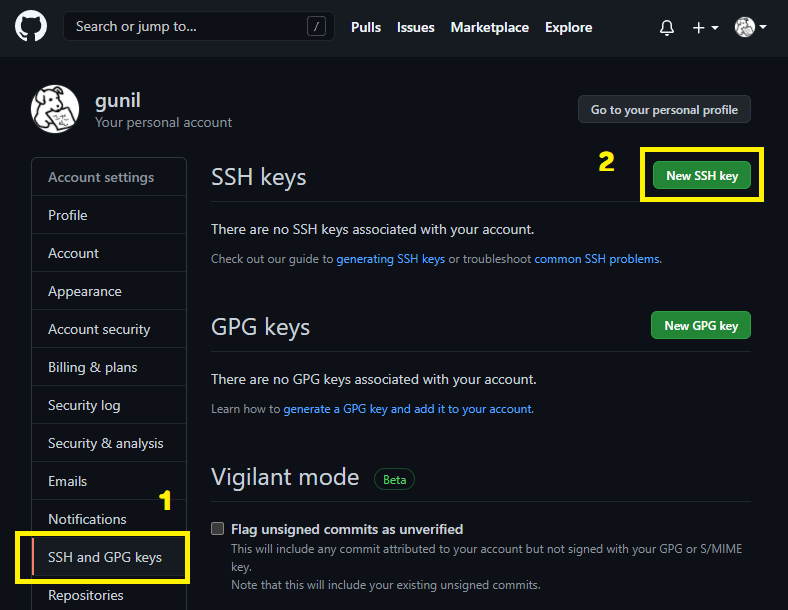
Task: Select Appearance in settings sidebar
Action: point(109,291)
